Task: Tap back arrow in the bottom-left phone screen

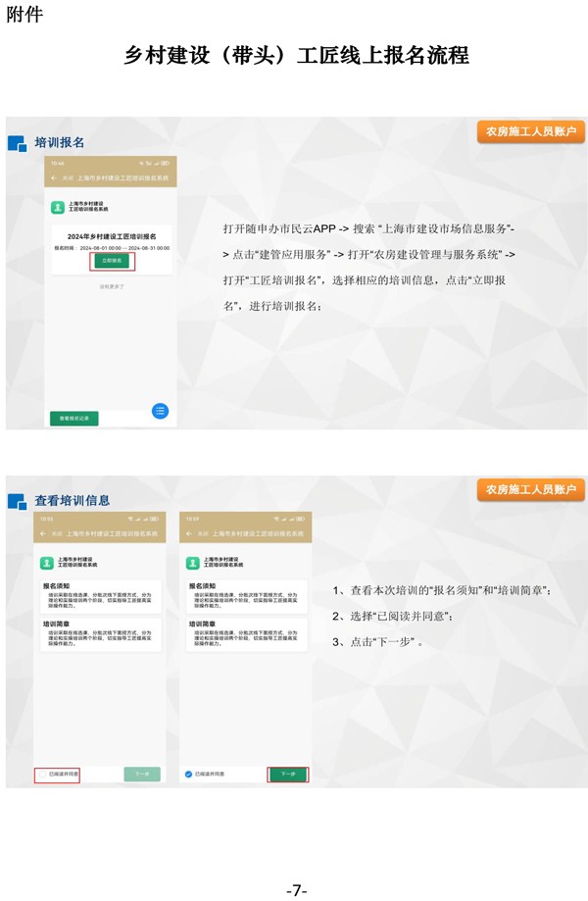Action: pyautogui.click(x=42, y=533)
